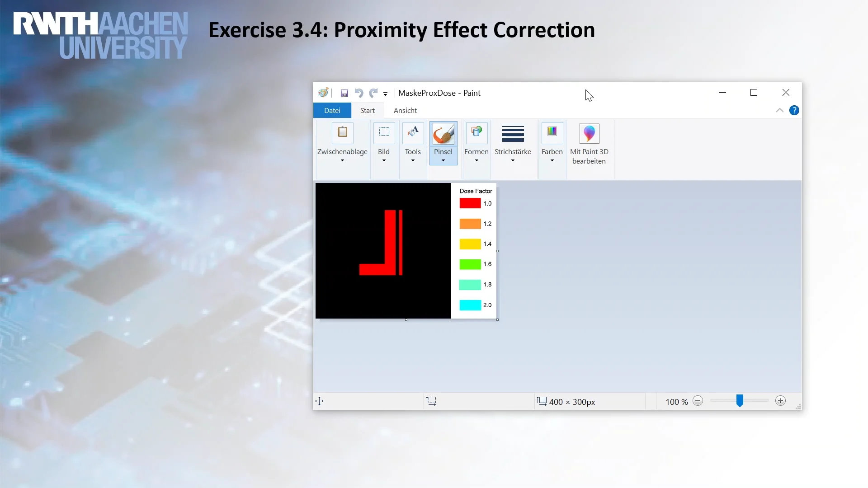Open the rectangular selection tool under Bild

click(x=383, y=132)
